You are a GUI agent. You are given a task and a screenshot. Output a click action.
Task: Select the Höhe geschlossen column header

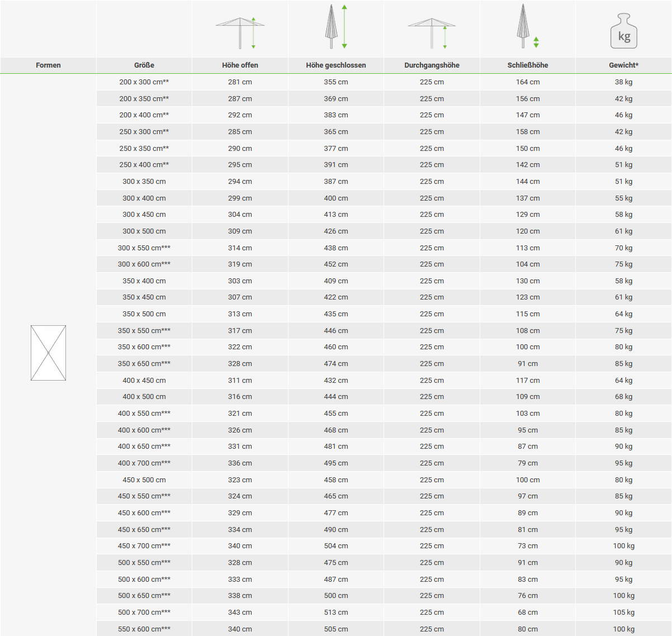pyautogui.click(x=336, y=65)
